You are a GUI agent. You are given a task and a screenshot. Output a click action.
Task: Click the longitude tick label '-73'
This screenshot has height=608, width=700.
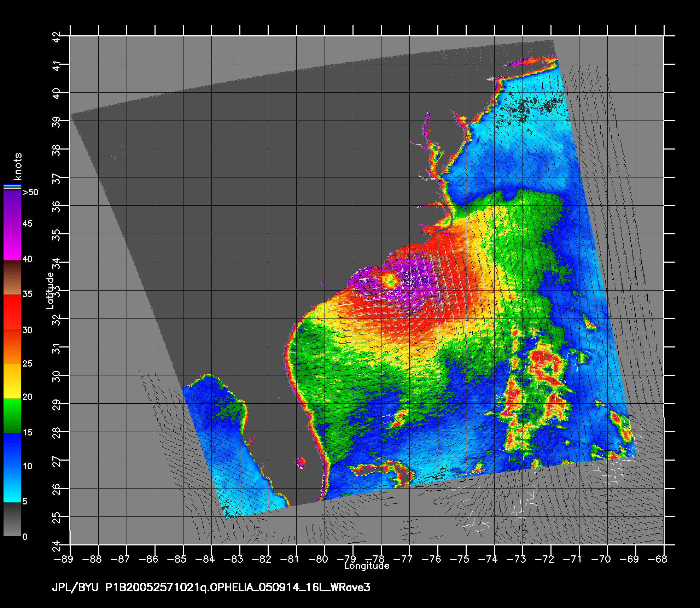[x=516, y=559]
